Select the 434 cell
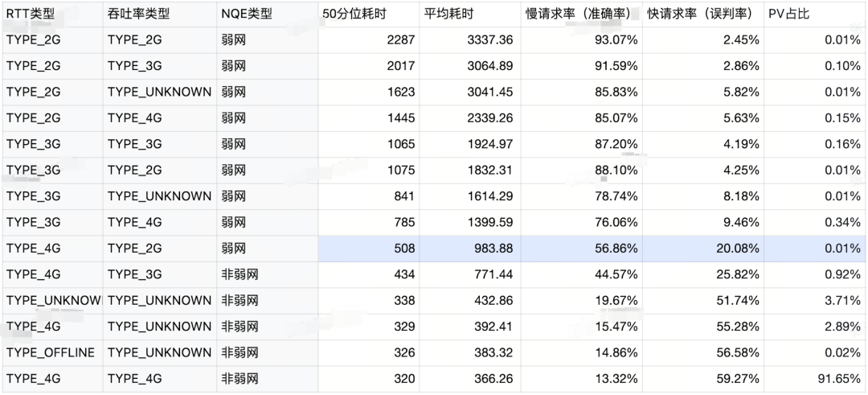868x395 pixels. tap(369, 274)
